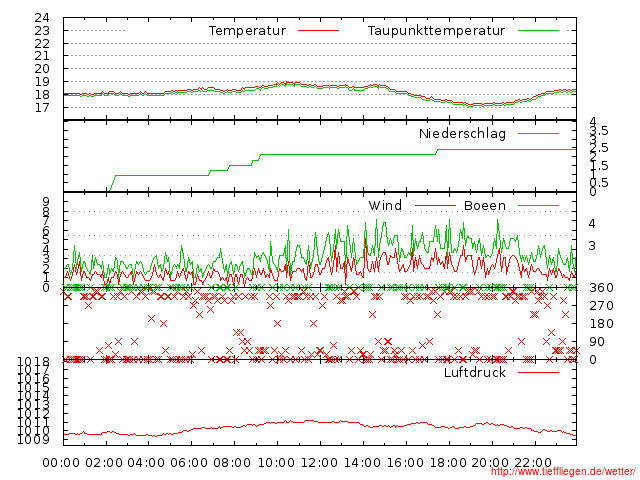Click the 00:00 time axis label
The image size is (640, 480).
click(61, 463)
